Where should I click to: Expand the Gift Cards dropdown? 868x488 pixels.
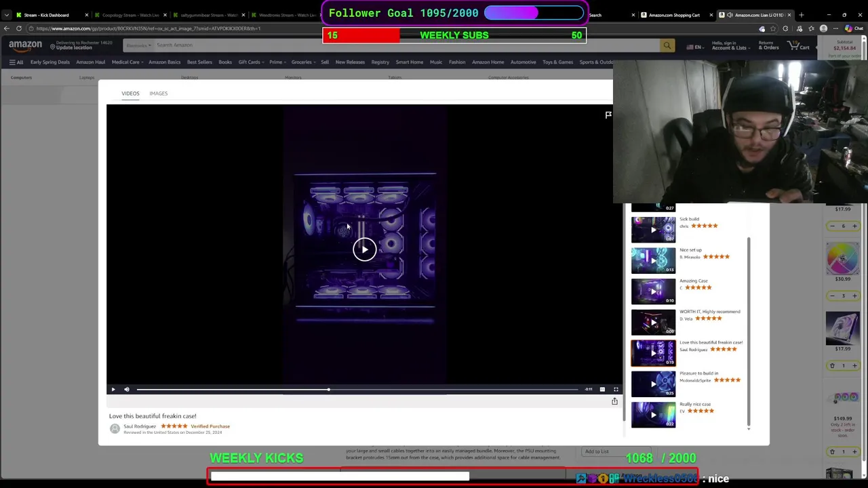250,62
